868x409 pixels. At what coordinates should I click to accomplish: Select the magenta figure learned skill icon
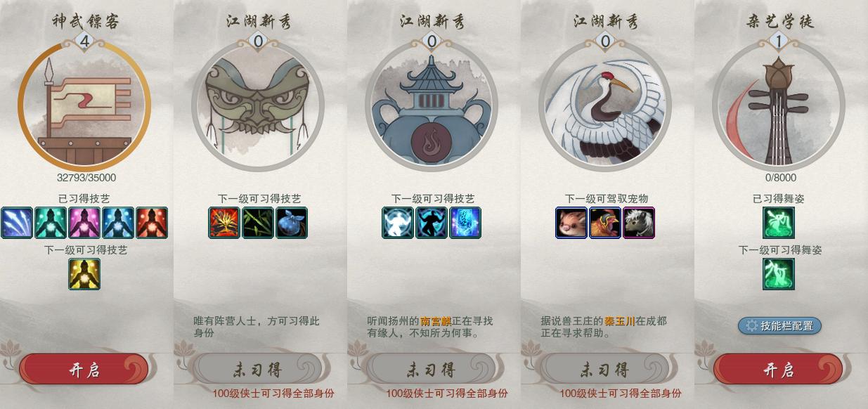pyautogui.click(x=84, y=223)
